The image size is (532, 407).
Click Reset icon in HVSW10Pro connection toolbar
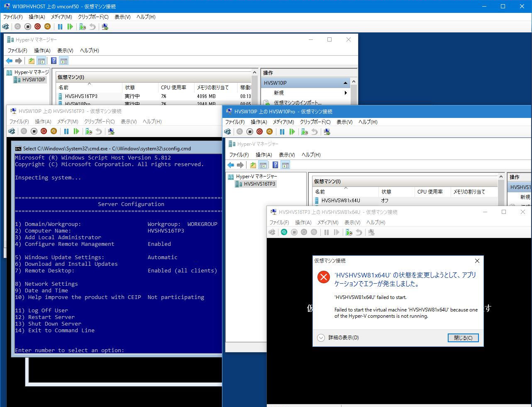pyautogui.click(x=292, y=132)
